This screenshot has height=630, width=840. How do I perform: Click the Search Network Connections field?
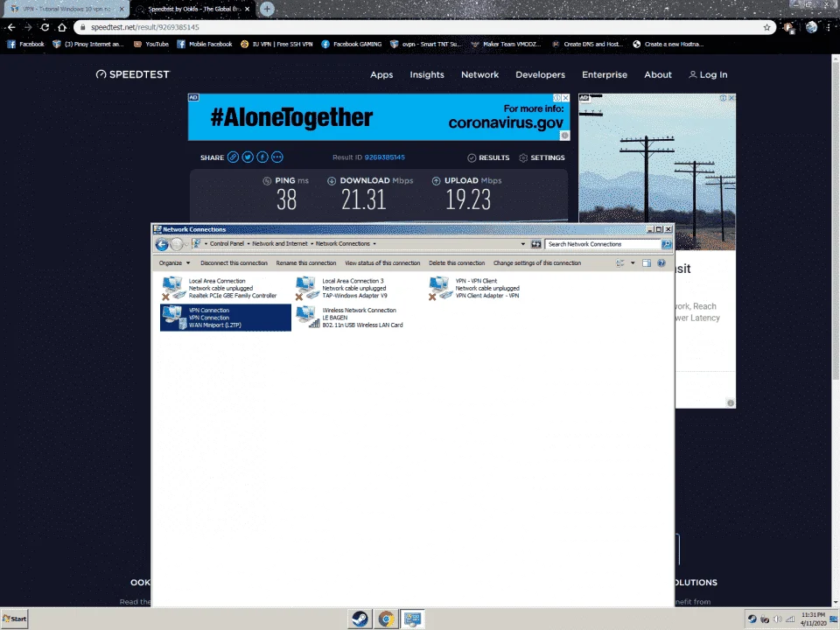pos(603,244)
